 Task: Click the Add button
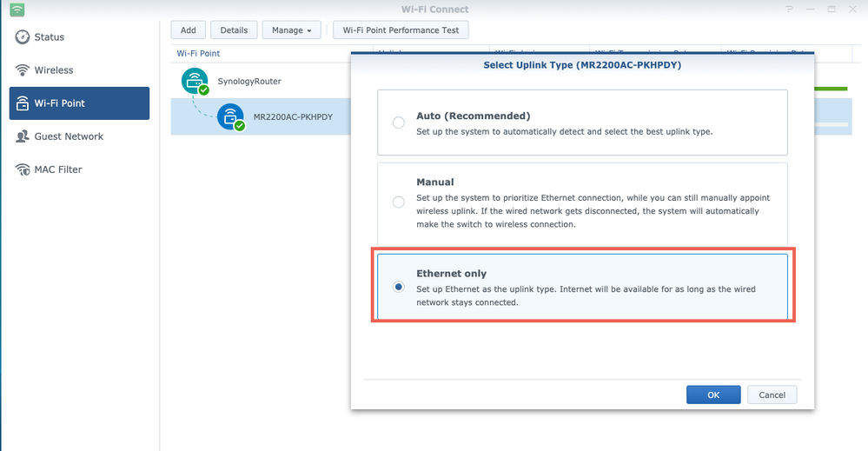pos(189,30)
